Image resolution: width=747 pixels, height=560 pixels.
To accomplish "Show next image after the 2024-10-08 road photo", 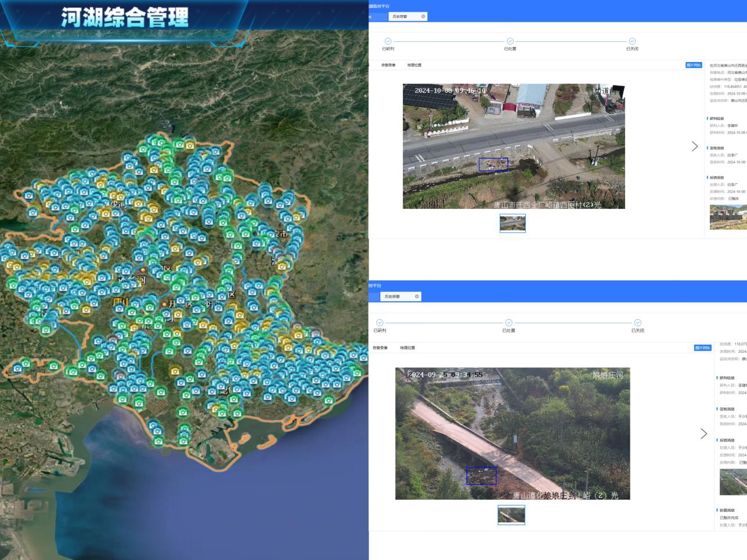I will point(694,146).
